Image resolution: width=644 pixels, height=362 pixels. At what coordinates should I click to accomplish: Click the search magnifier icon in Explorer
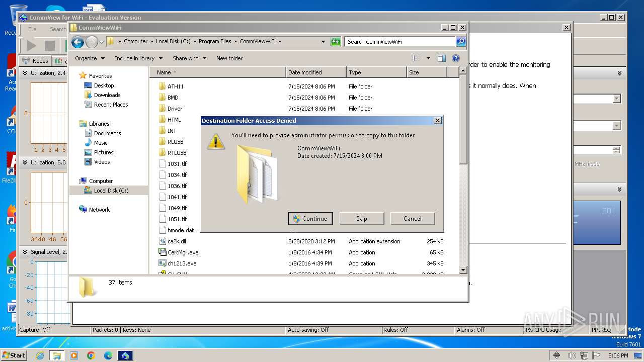[460, 42]
